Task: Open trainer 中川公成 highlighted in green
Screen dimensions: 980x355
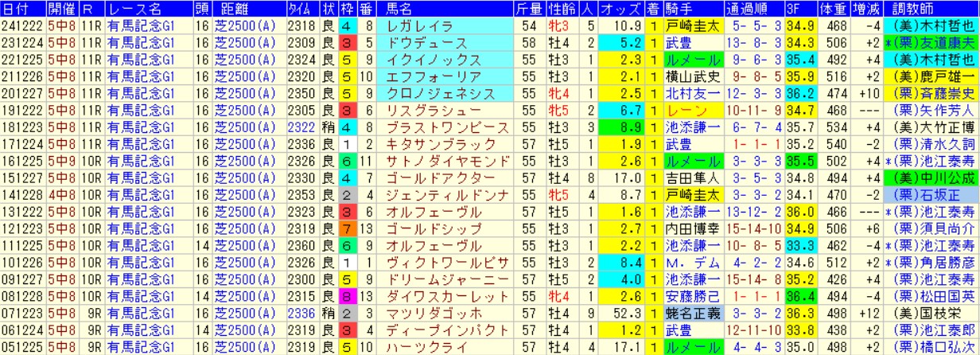Action: pos(931,177)
